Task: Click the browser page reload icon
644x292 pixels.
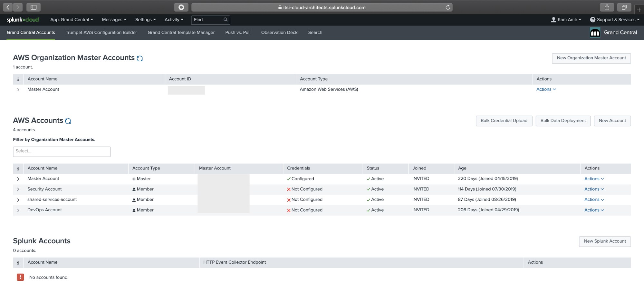Action: coord(447,7)
